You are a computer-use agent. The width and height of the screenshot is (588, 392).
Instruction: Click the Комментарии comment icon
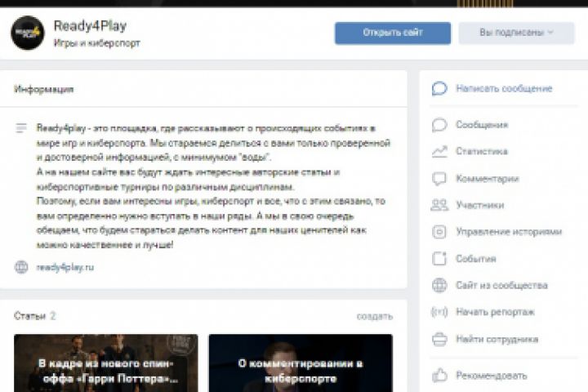tap(439, 179)
